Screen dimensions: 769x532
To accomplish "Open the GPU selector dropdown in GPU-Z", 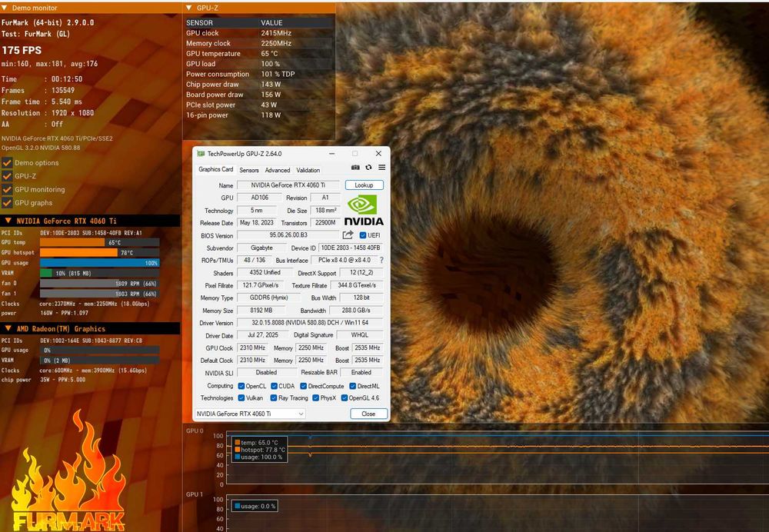I will click(x=250, y=414).
